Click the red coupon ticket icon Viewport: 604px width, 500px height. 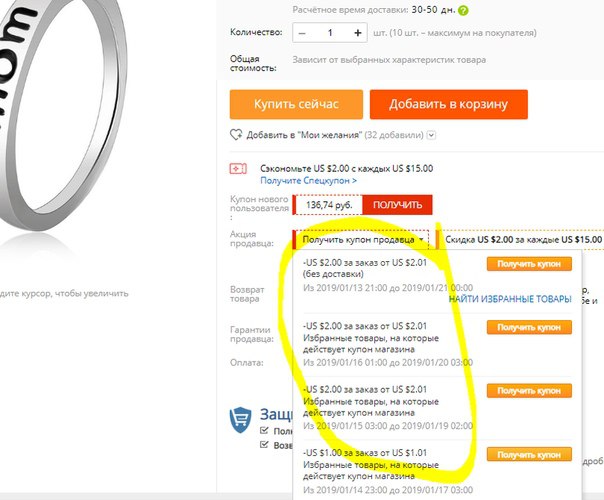tap(238, 169)
